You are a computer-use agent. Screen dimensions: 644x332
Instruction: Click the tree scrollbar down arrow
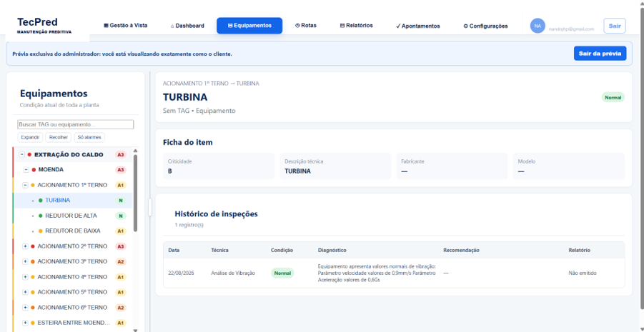(136, 330)
